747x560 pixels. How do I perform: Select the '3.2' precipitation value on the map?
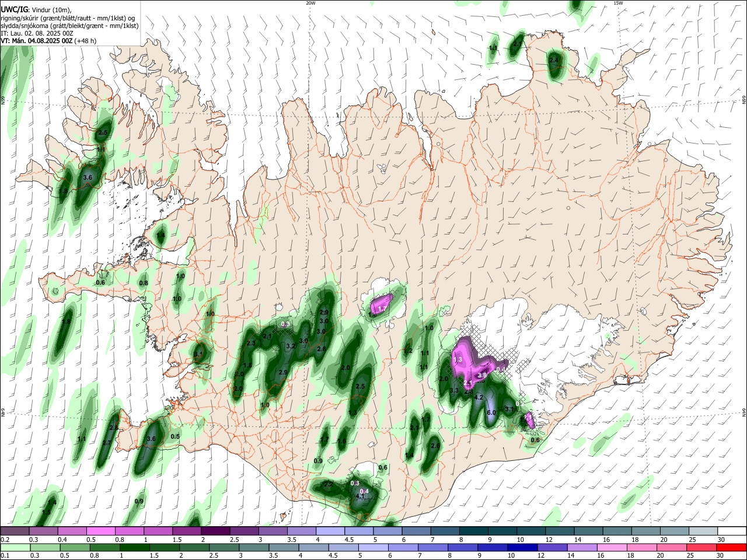pos(291,346)
